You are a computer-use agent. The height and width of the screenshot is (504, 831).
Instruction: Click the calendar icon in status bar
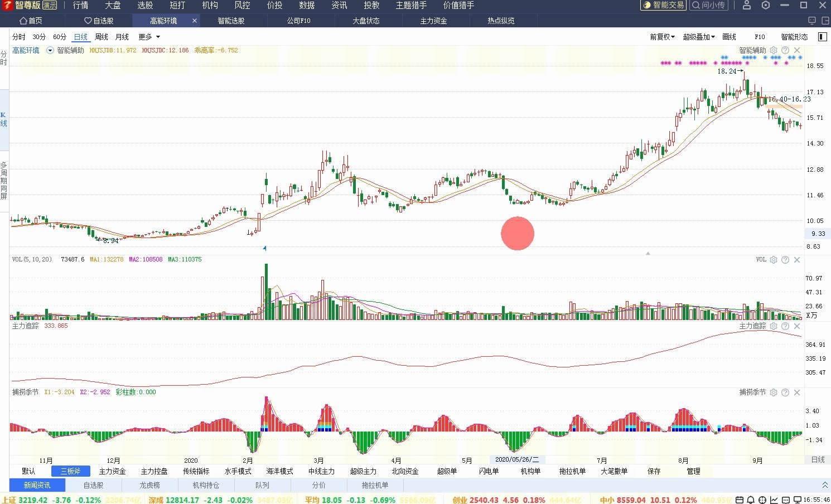[740, 500]
